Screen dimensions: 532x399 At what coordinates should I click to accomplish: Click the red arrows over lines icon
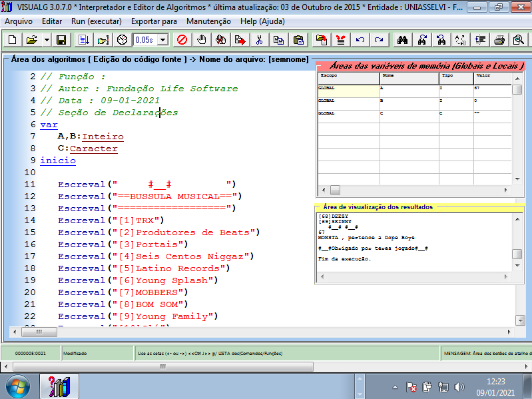(x=340, y=40)
